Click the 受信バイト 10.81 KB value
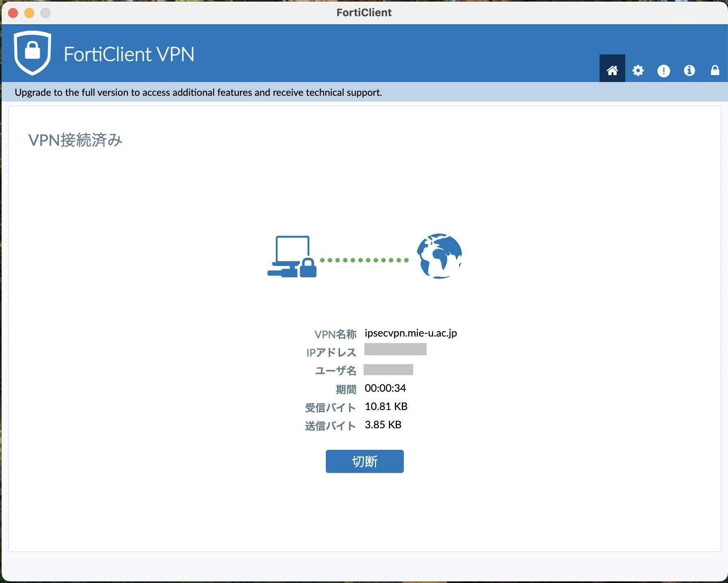This screenshot has height=583, width=728. (386, 407)
